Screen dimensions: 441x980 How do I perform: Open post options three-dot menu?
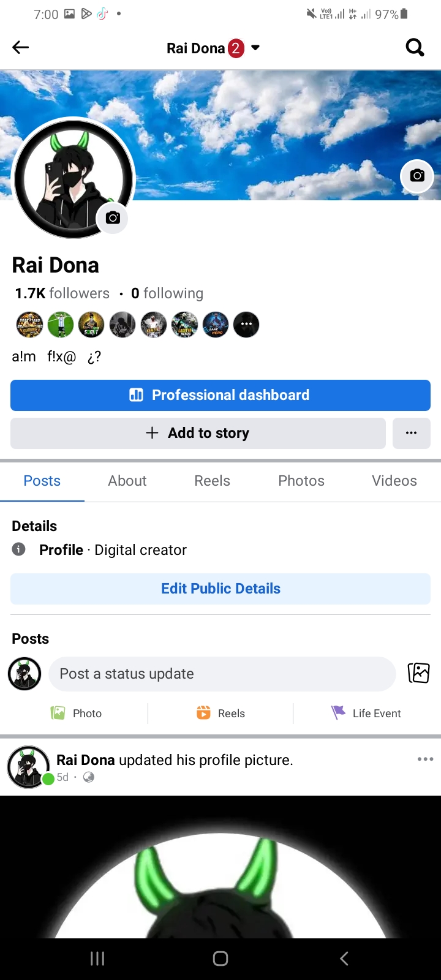[425, 759]
